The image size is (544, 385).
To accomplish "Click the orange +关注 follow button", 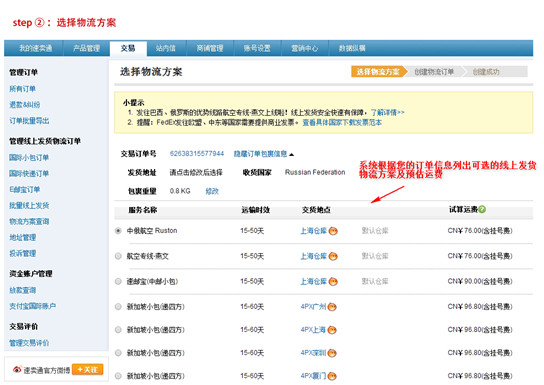I will (x=88, y=370).
